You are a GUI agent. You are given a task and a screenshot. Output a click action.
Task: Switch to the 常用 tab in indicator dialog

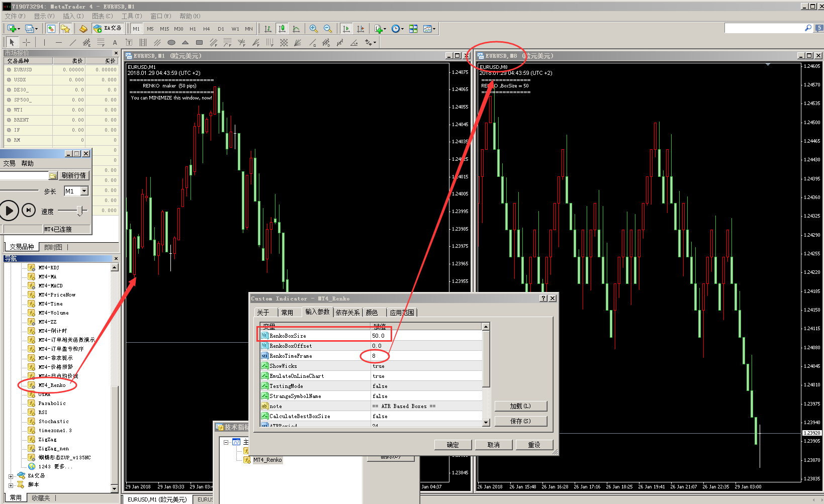(287, 313)
